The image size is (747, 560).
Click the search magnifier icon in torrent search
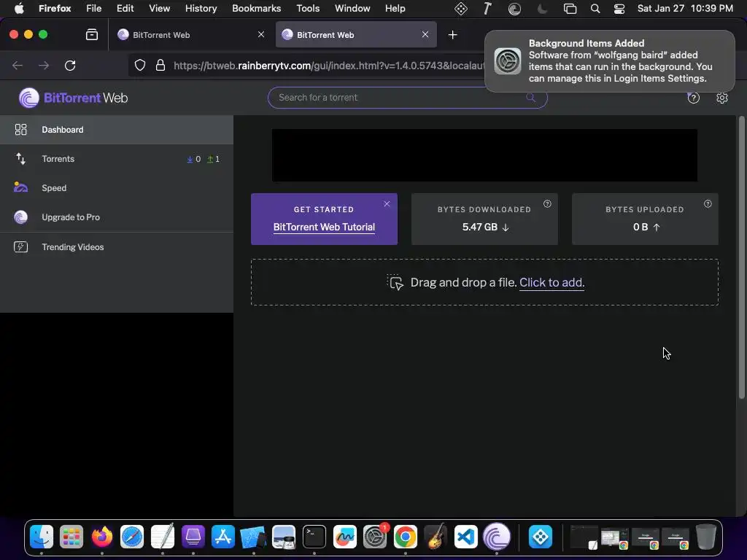click(530, 98)
